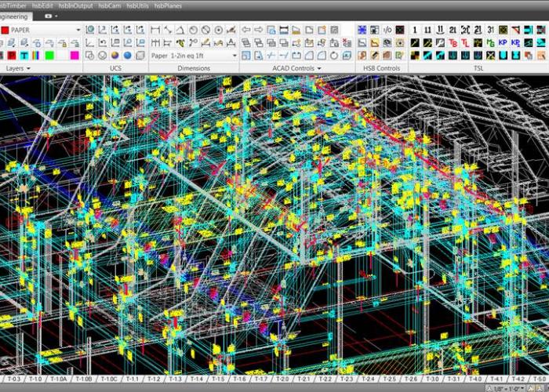Click the red TL TSL icon

click(x=465, y=42)
